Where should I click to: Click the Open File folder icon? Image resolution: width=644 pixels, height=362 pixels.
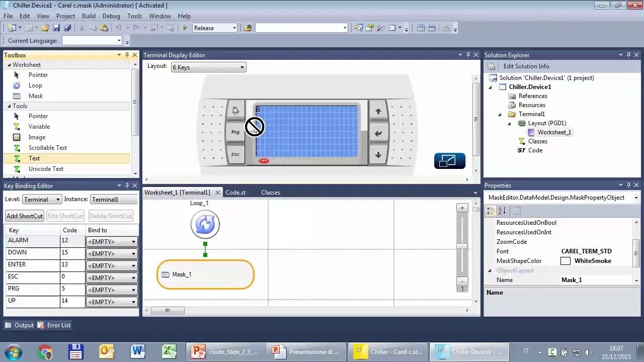(x=45, y=28)
